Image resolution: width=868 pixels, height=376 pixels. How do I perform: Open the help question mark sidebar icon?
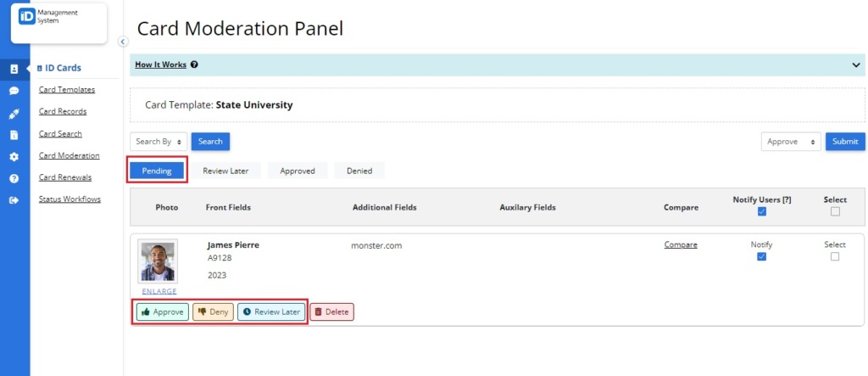pyautogui.click(x=14, y=178)
